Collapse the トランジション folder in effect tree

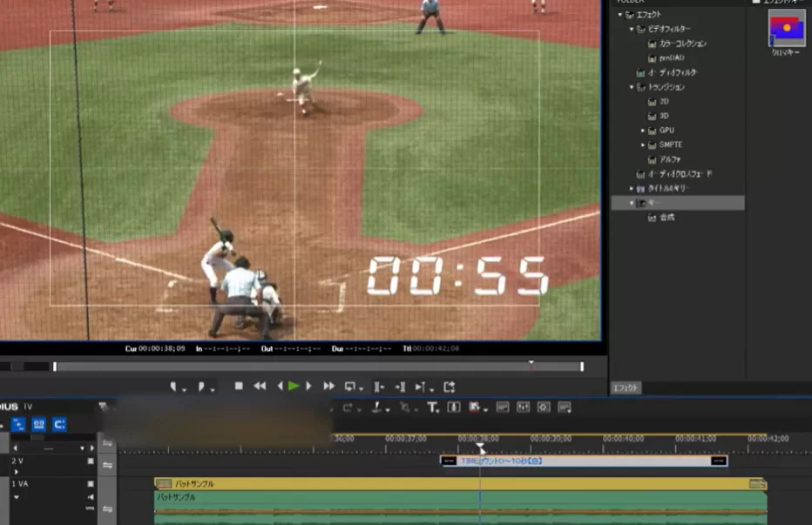click(633, 87)
